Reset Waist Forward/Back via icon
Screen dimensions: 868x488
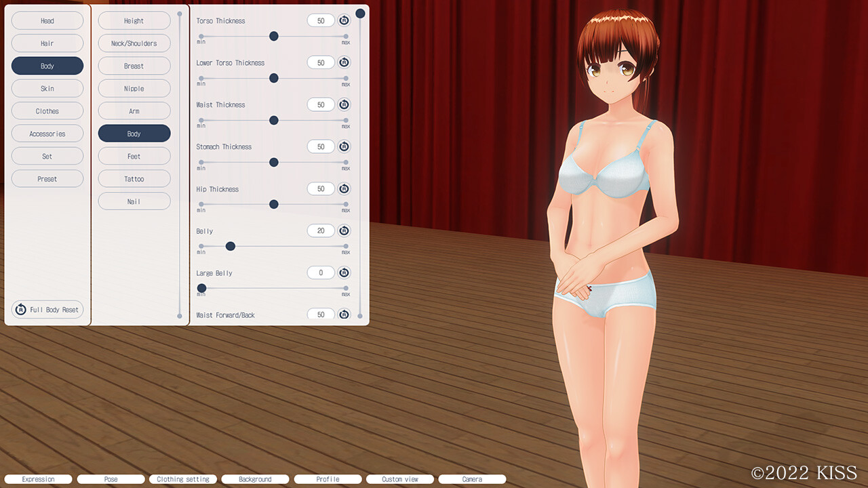point(344,314)
